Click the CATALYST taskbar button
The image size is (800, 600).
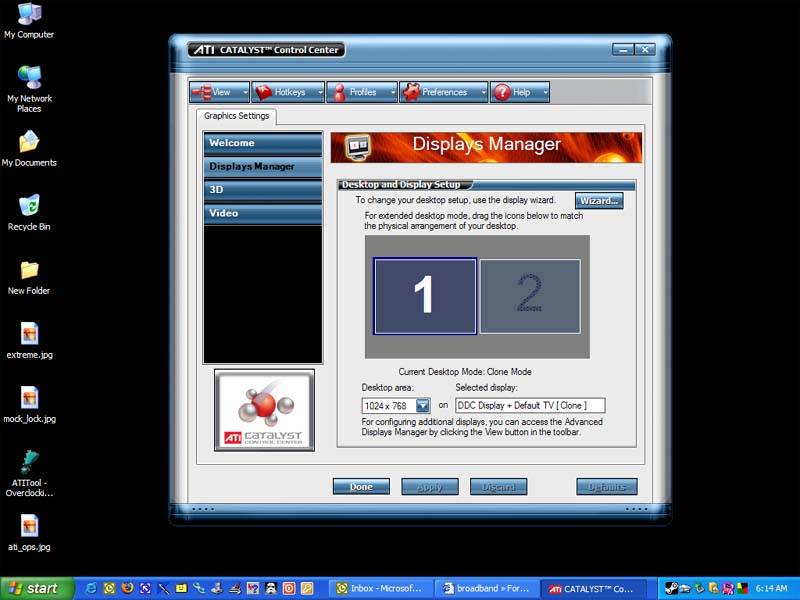pos(592,589)
